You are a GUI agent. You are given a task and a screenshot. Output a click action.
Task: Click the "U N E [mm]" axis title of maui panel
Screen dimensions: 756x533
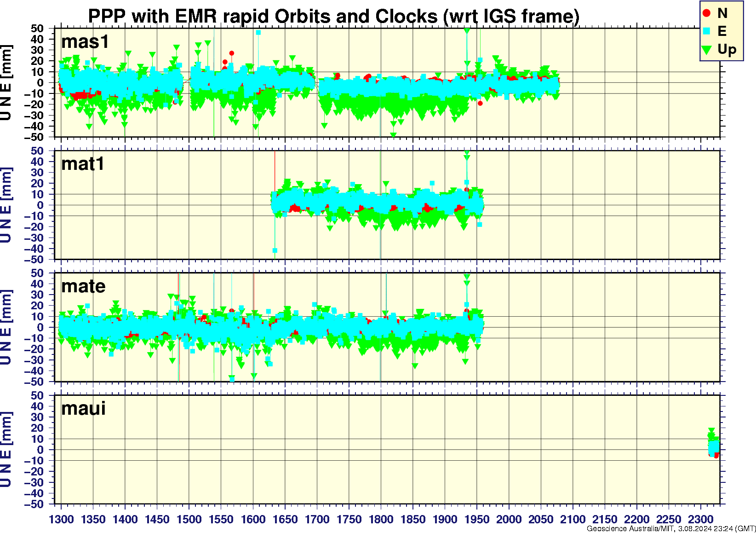coord(6,449)
